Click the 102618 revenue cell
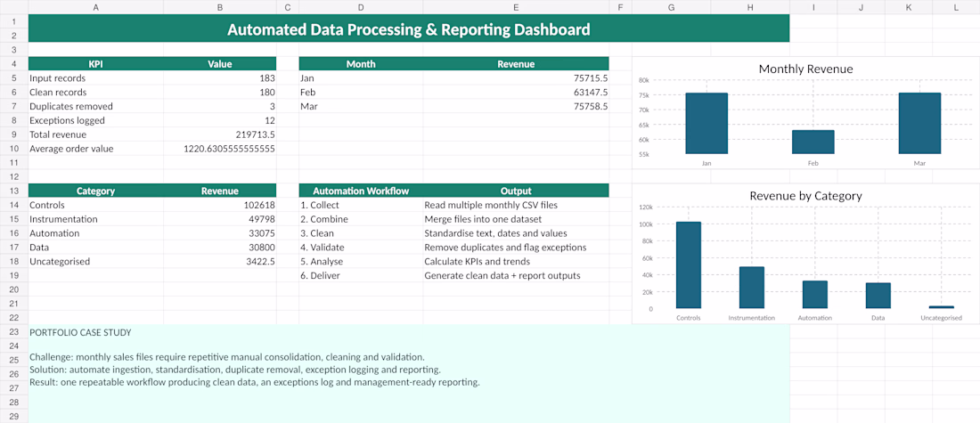Screen dimensions: 980x423 pos(219,205)
